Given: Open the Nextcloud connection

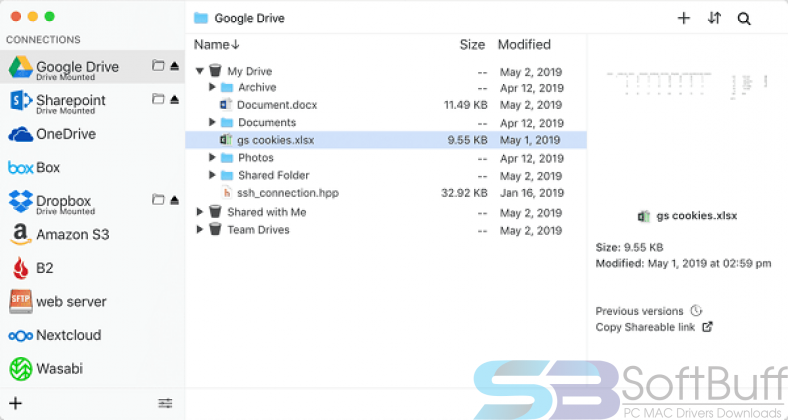Looking at the screenshot, I should coord(92,335).
